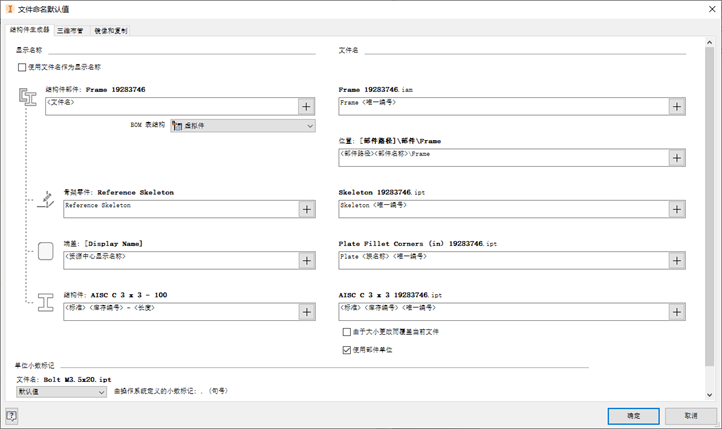Screen dimensions: 722x429
Task: Switch to the 三维布管 tab
Action: (x=71, y=31)
